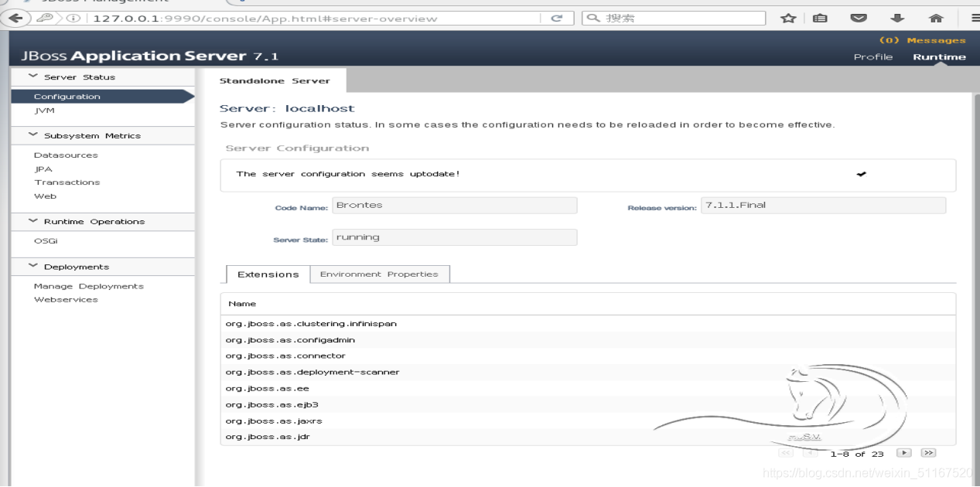Switch to the Runtime view
The image size is (980, 487).
(x=939, y=56)
